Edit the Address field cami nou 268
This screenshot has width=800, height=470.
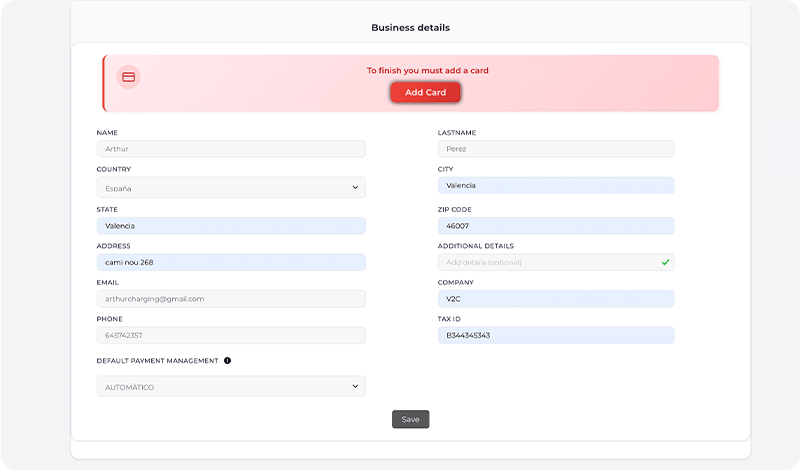(x=231, y=262)
